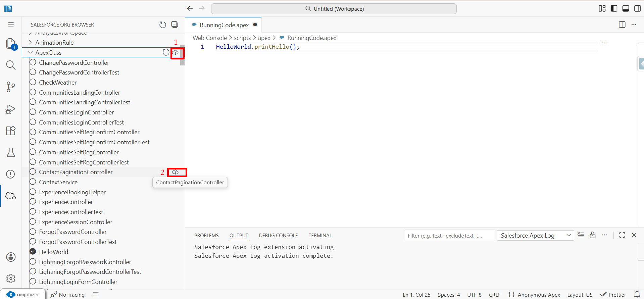644x299 pixels.
Task: Click No Tracing in status bar
Action: 67,295
